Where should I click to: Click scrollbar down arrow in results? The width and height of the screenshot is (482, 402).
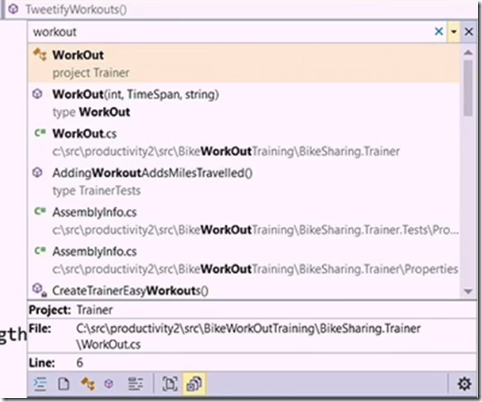[x=468, y=292]
